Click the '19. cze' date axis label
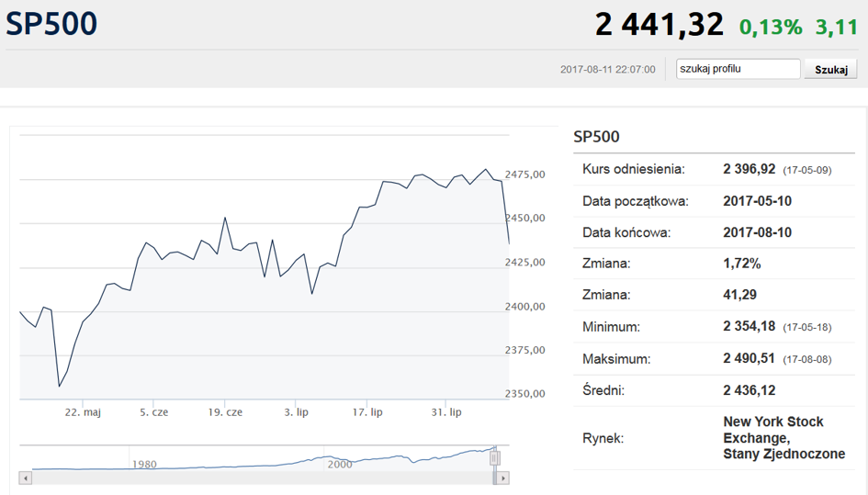This screenshot has width=868, height=495. (225, 412)
